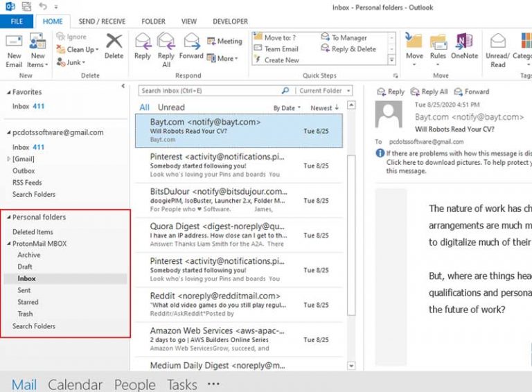Open the By Date sort dropdown
The height and width of the screenshot is (392, 532).
(287, 108)
